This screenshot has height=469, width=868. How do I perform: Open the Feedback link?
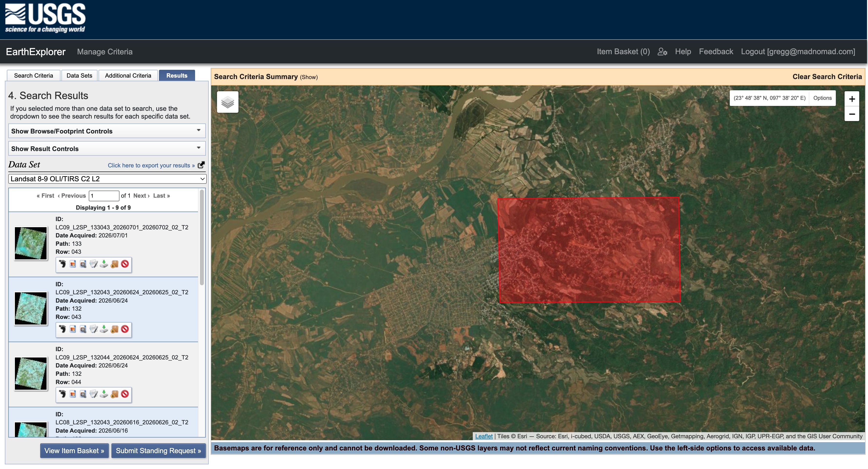(716, 51)
